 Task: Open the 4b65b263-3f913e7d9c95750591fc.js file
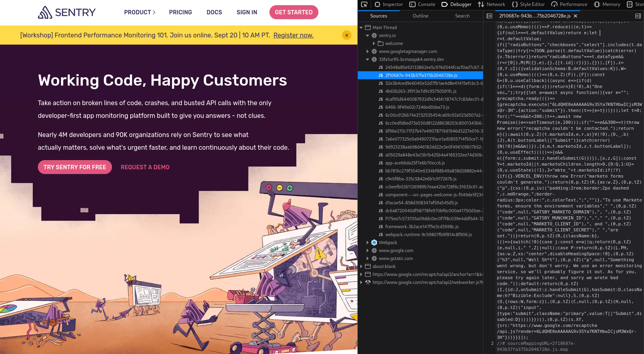[x=420, y=91]
